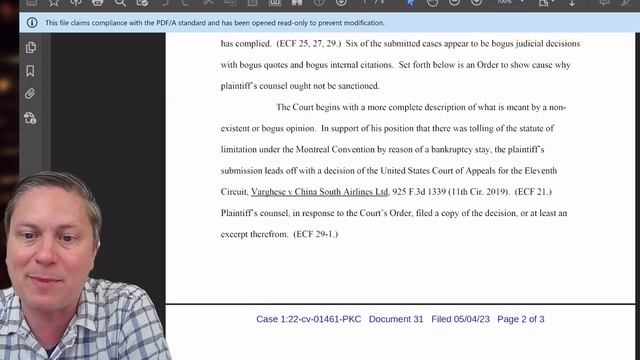640x360 pixels.
Task: Click the 'Filed 05/04/23' header text
Action: coord(460,319)
